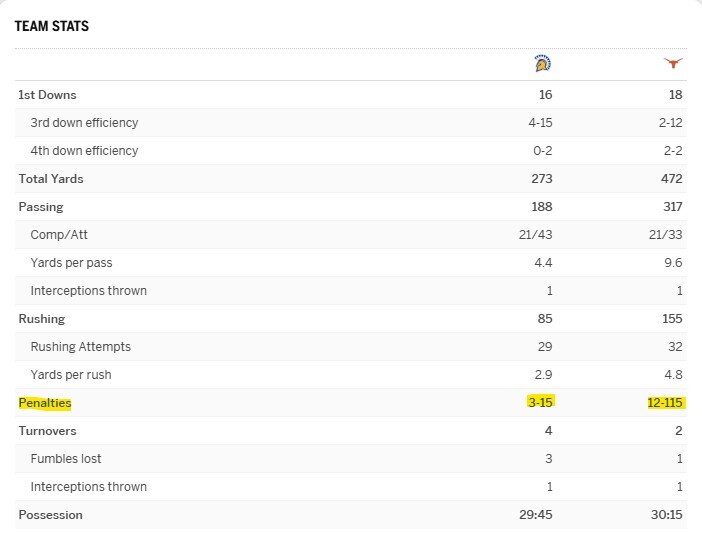
Task: Select the Possession row label
Action: pyautogui.click(x=51, y=515)
